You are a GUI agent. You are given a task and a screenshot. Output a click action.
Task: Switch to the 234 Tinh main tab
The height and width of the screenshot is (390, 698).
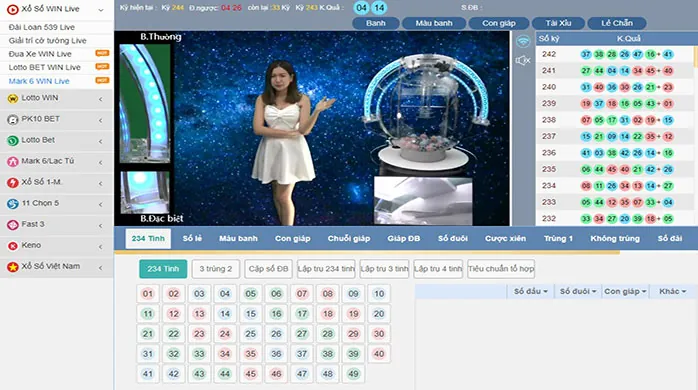click(x=148, y=239)
